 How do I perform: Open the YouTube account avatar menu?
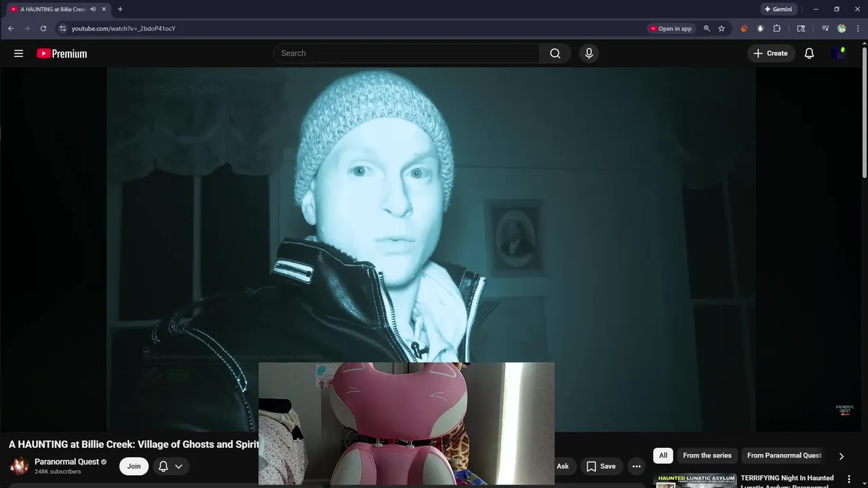839,54
